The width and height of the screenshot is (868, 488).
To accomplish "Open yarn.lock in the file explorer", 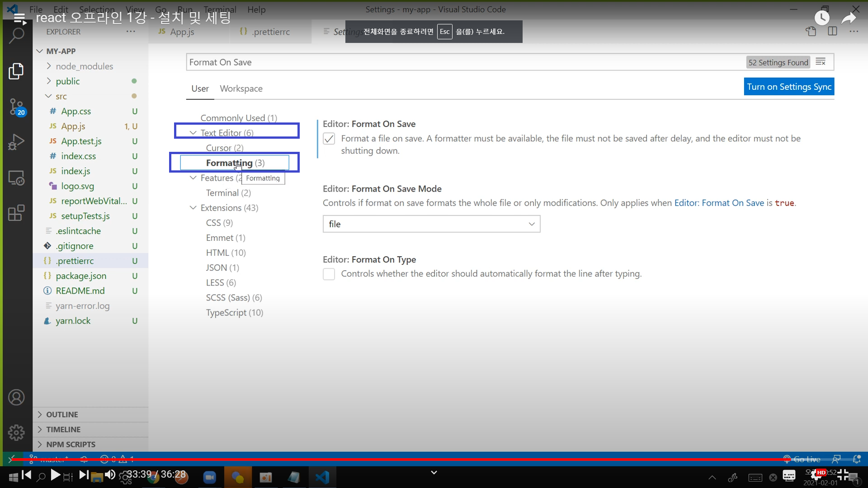I will [x=73, y=321].
